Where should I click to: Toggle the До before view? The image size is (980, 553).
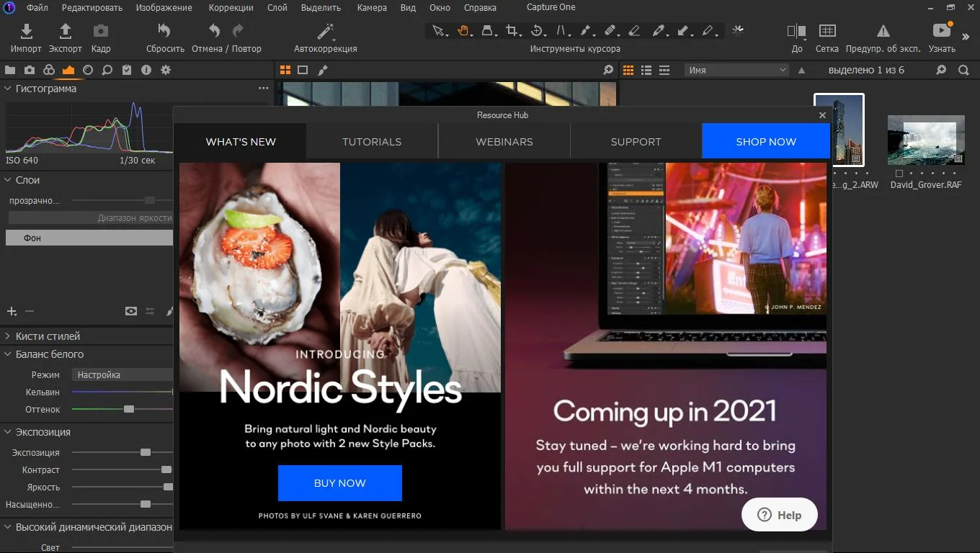[796, 31]
